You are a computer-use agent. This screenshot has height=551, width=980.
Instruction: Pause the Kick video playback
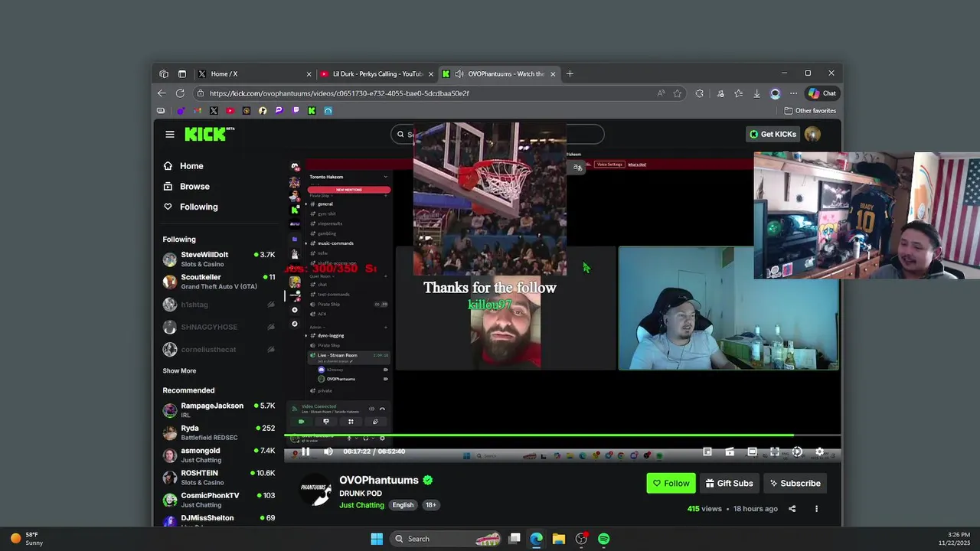coord(305,452)
